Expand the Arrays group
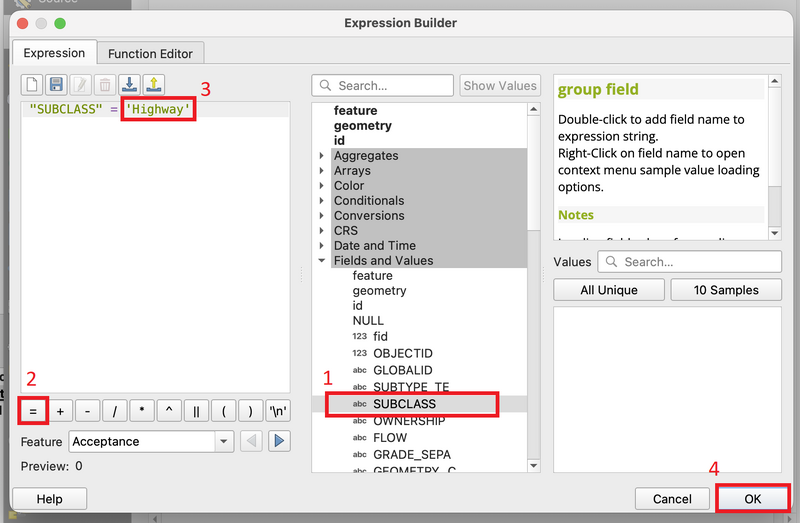 [x=321, y=170]
